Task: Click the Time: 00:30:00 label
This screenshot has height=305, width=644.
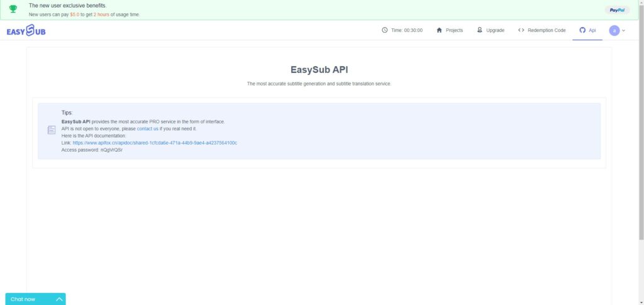Action: [x=407, y=30]
